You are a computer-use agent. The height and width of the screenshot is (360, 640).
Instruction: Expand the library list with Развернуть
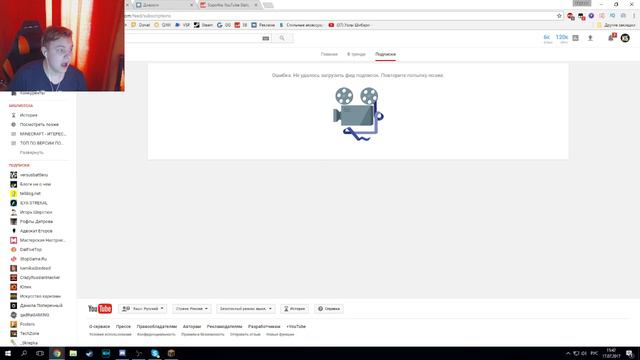point(31,153)
